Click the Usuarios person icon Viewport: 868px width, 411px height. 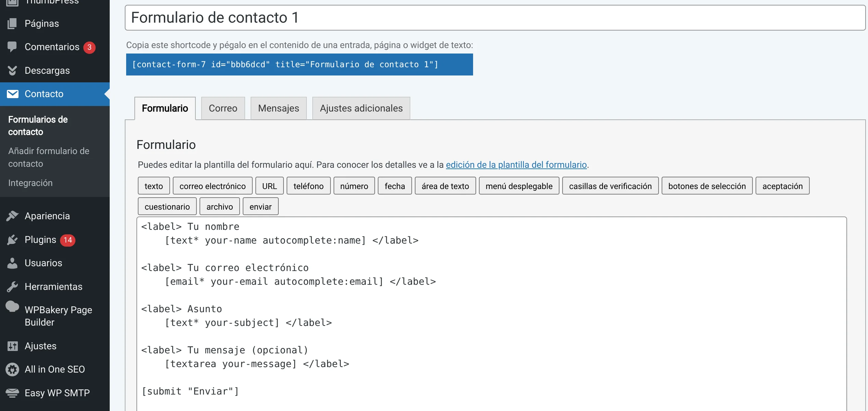click(12, 263)
